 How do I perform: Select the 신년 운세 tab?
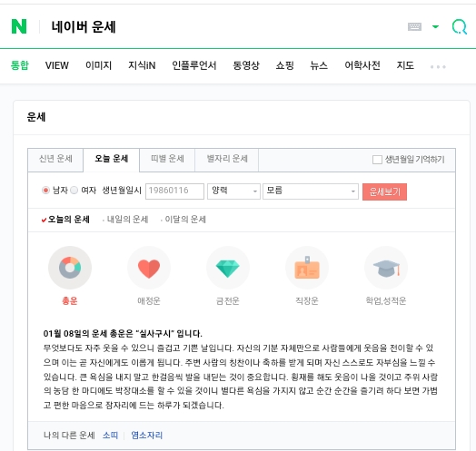(x=55, y=159)
